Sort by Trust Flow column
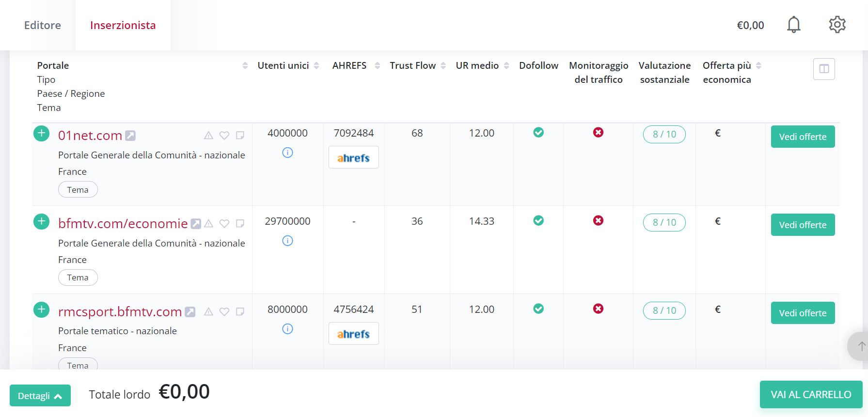Screen dimensions: 868x417 click(x=443, y=65)
